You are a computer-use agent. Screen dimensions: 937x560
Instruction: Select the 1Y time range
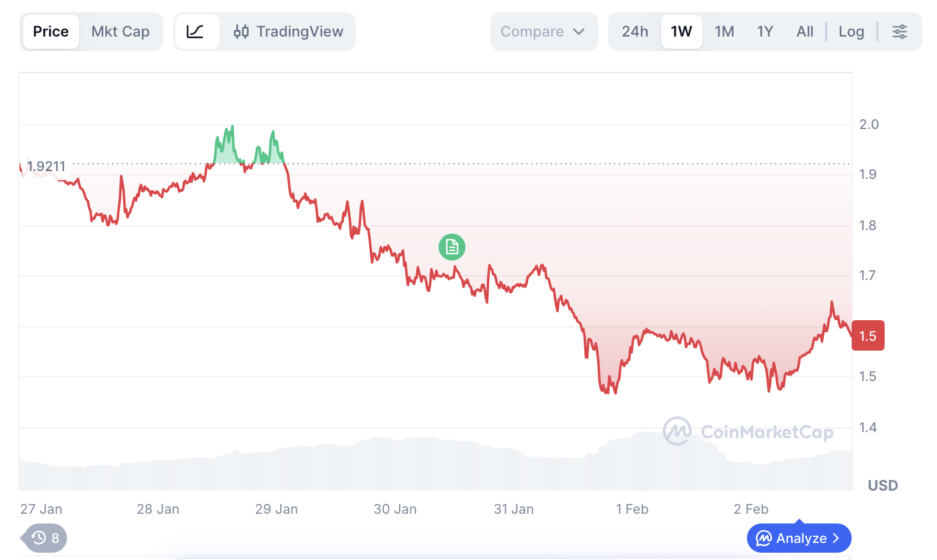765,32
